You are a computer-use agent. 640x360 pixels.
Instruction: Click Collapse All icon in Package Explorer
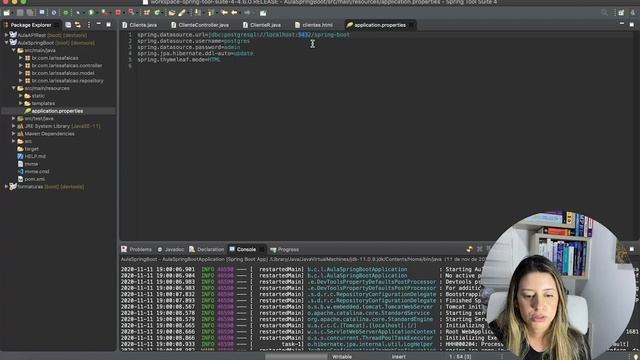coord(68,25)
